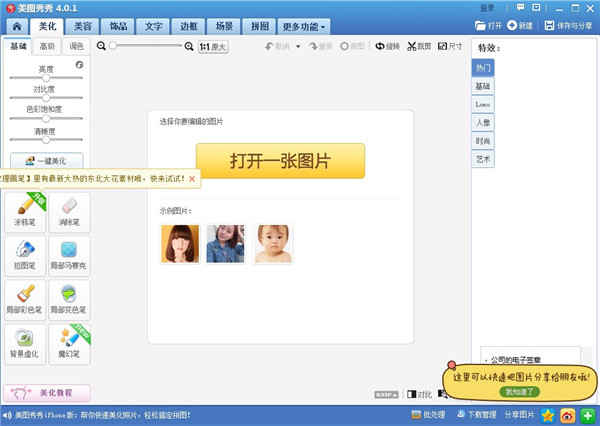The image size is (600, 426).
Task: Open the 美化教程 tutorial button
Action: click(x=47, y=393)
